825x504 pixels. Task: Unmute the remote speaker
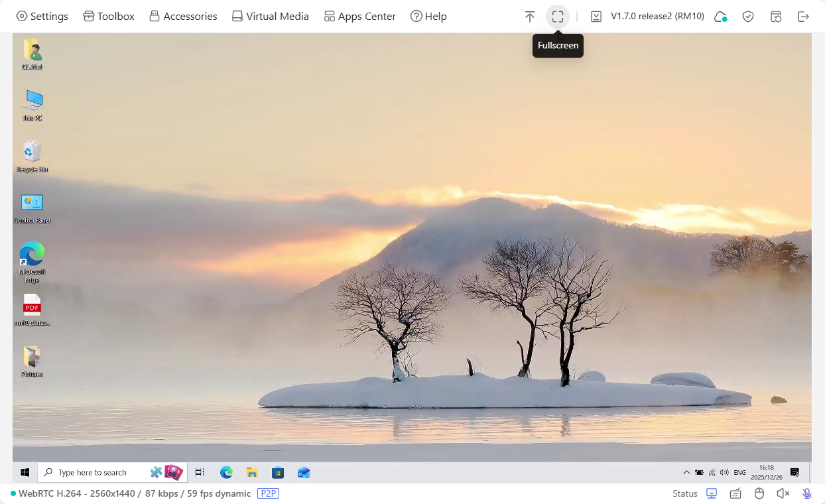(783, 493)
